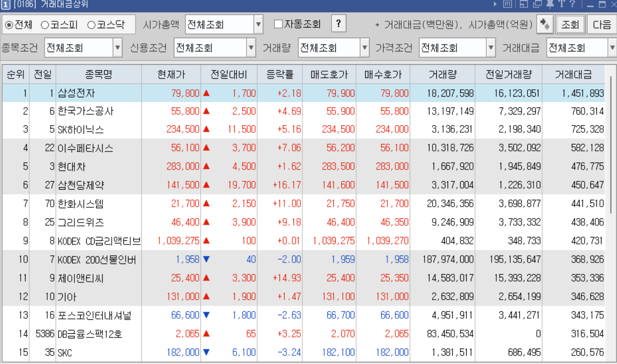Viewport: 617px width, 364px height.
Task: Select stock 제이앤티씨 in the list
Action: coord(81,278)
